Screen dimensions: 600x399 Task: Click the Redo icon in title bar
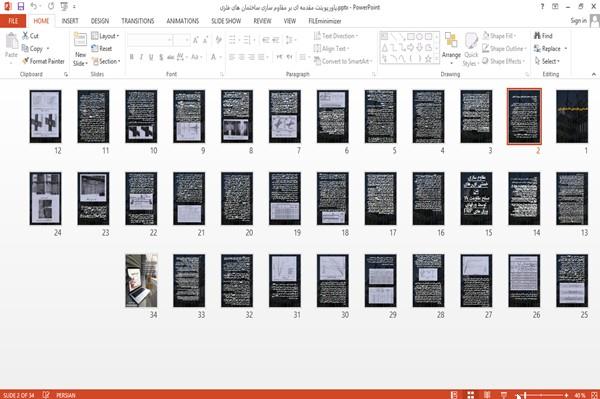pyautogui.click(x=51, y=6)
